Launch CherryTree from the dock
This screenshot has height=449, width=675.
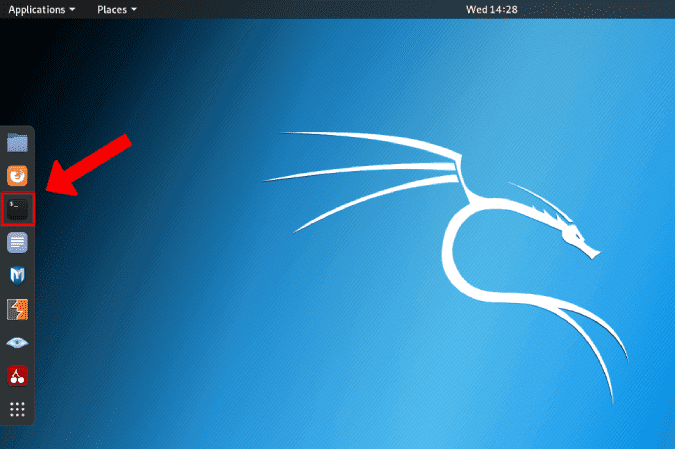tap(17, 376)
